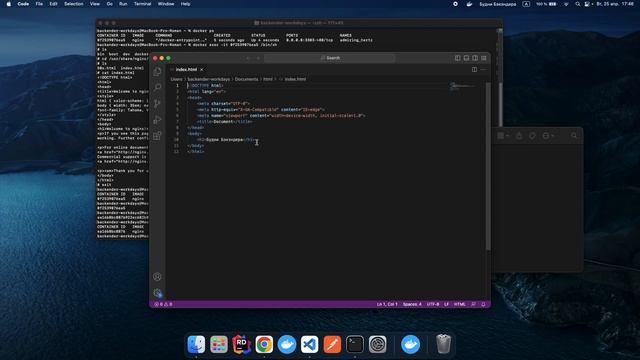Viewport: 640px width, 360px height.
Task: Click the Docker whale icon in the menu bar
Action: 469,4
